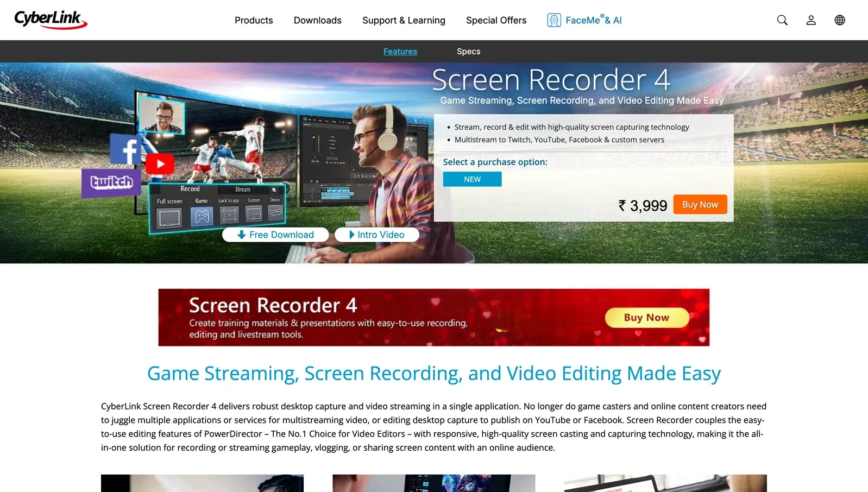Image resolution: width=868 pixels, height=492 pixels.
Task: Click the Twitch logo in hero image
Action: pyautogui.click(x=111, y=182)
